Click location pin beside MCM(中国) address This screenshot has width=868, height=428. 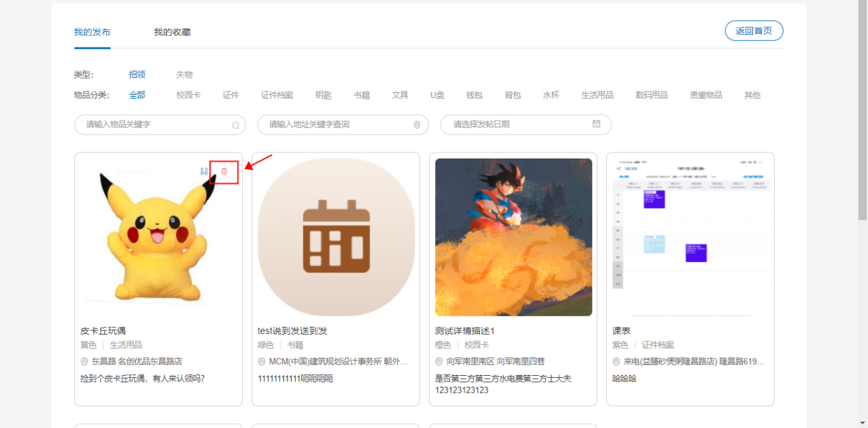tap(262, 362)
